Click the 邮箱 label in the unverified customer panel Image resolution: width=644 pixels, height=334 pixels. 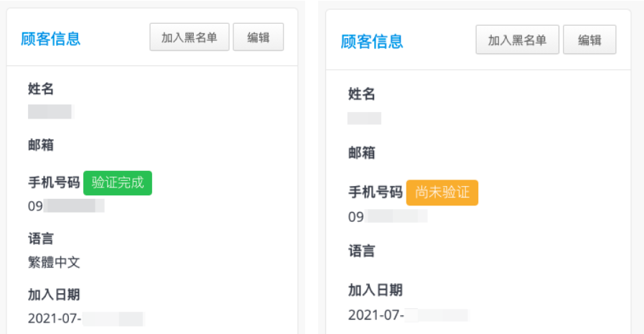point(361,153)
